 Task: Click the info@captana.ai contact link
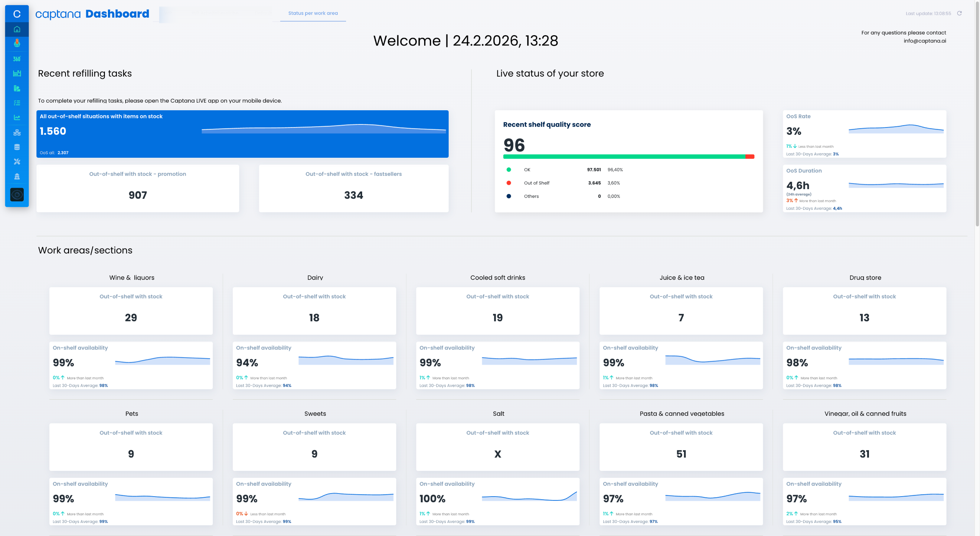click(924, 41)
